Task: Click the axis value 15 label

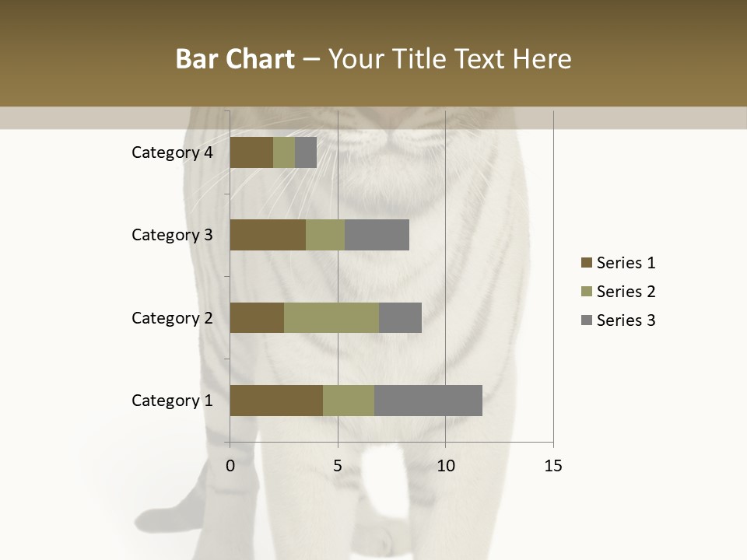Action: [x=553, y=466]
